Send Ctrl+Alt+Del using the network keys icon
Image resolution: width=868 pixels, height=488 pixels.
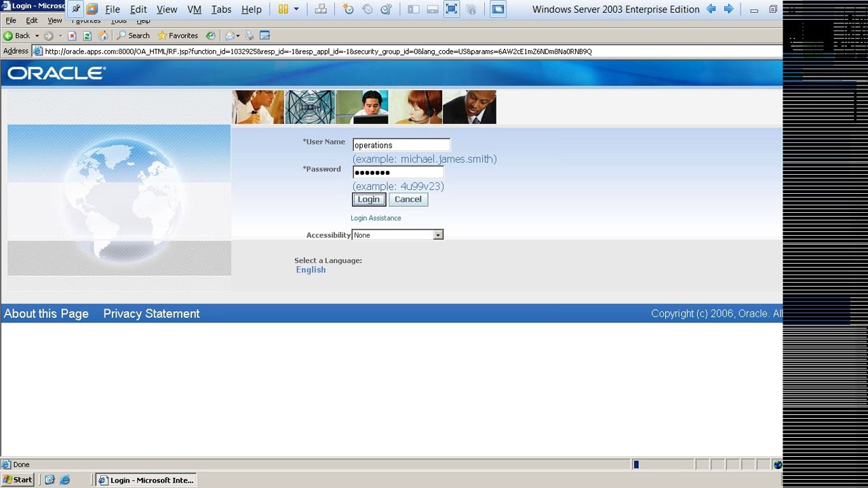321,9
